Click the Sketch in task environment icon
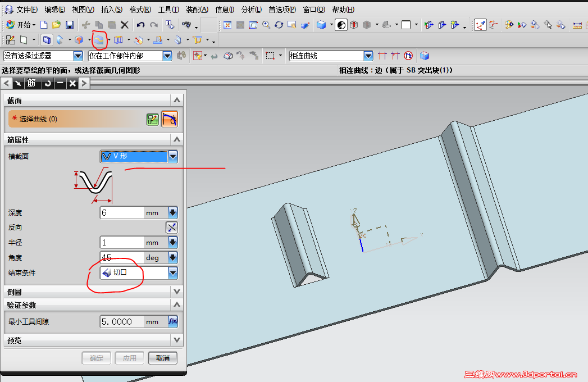The height and width of the screenshot is (382, 588). click(x=11, y=39)
